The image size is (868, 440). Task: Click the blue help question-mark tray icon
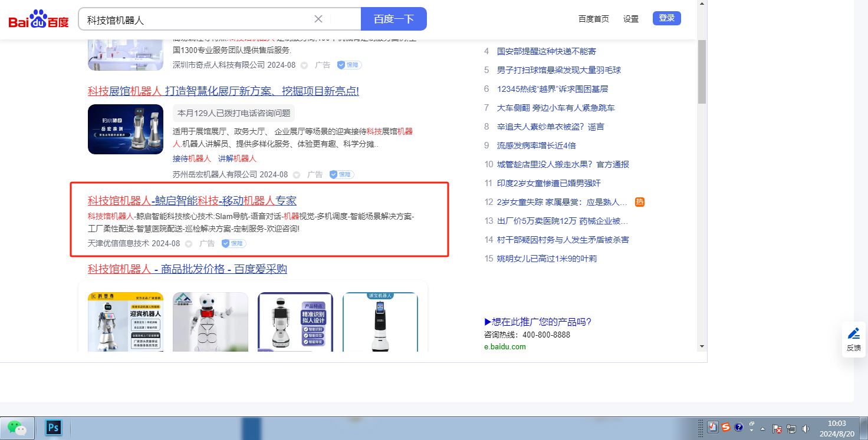[x=738, y=428]
